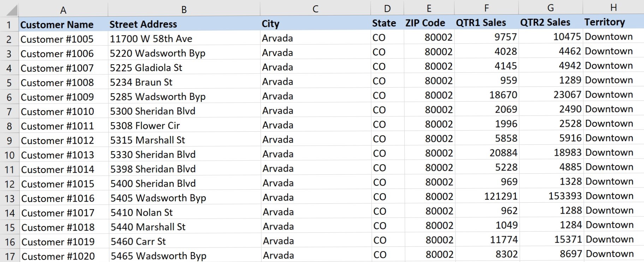Select row 13 header number
The height and width of the screenshot is (262, 644).
point(9,198)
